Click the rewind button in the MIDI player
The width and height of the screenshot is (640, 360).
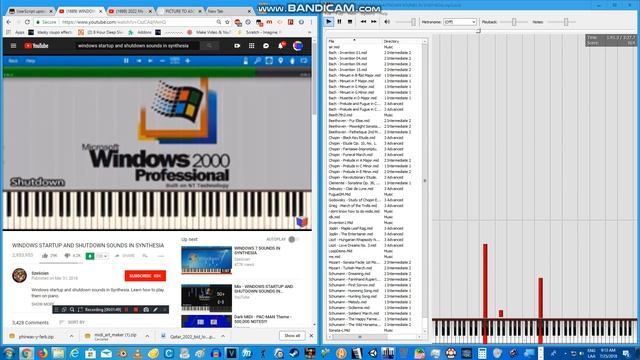click(x=363, y=22)
